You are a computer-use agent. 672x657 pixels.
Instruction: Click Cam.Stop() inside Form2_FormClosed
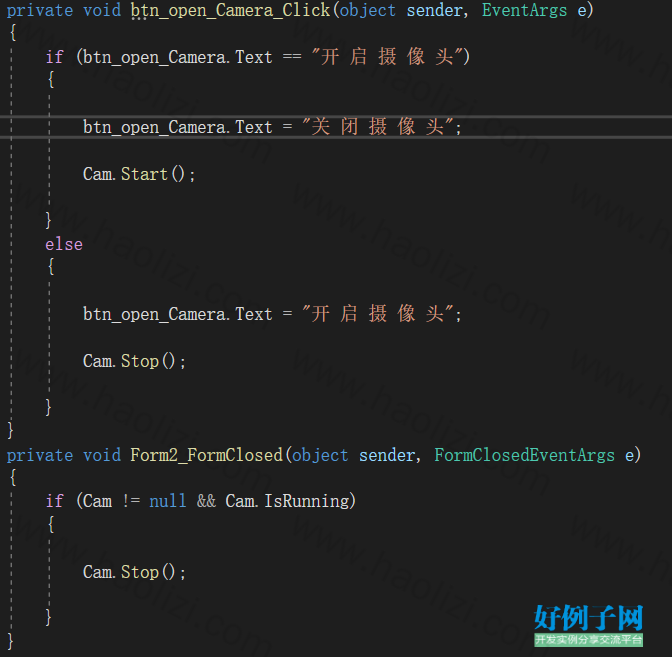point(134,572)
